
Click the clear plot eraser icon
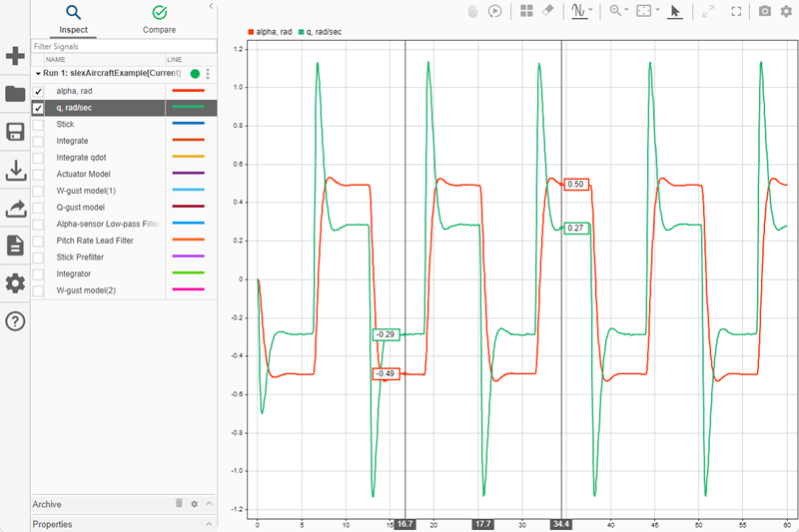547,11
